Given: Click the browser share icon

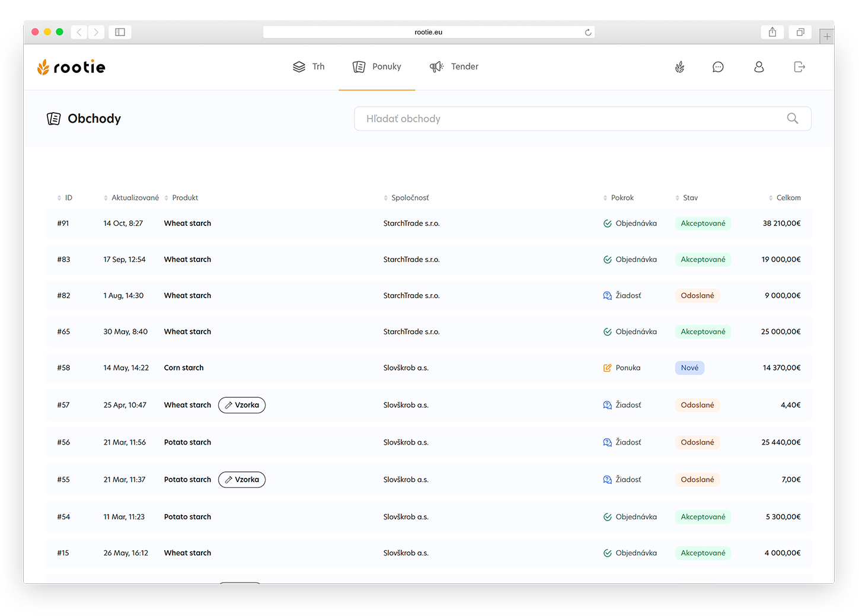Looking at the screenshot, I should (772, 32).
